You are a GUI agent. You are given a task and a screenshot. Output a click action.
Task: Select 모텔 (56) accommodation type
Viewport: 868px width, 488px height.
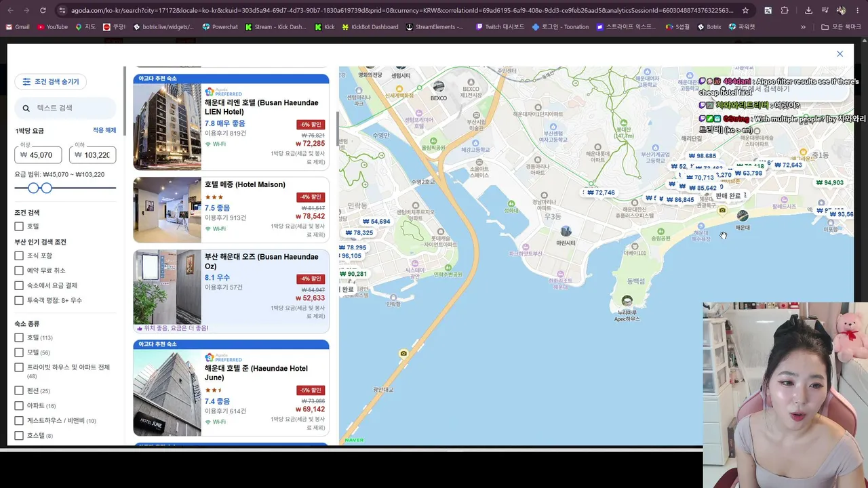pyautogui.click(x=19, y=352)
